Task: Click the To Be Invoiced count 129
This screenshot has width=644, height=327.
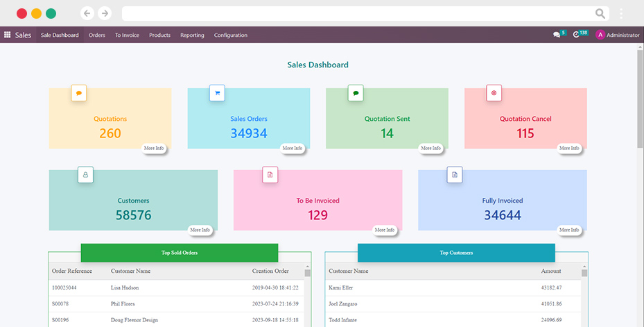Action: pyautogui.click(x=318, y=215)
